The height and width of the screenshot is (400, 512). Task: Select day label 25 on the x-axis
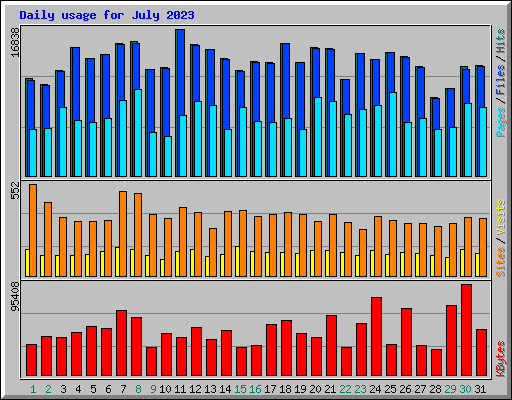point(390,389)
